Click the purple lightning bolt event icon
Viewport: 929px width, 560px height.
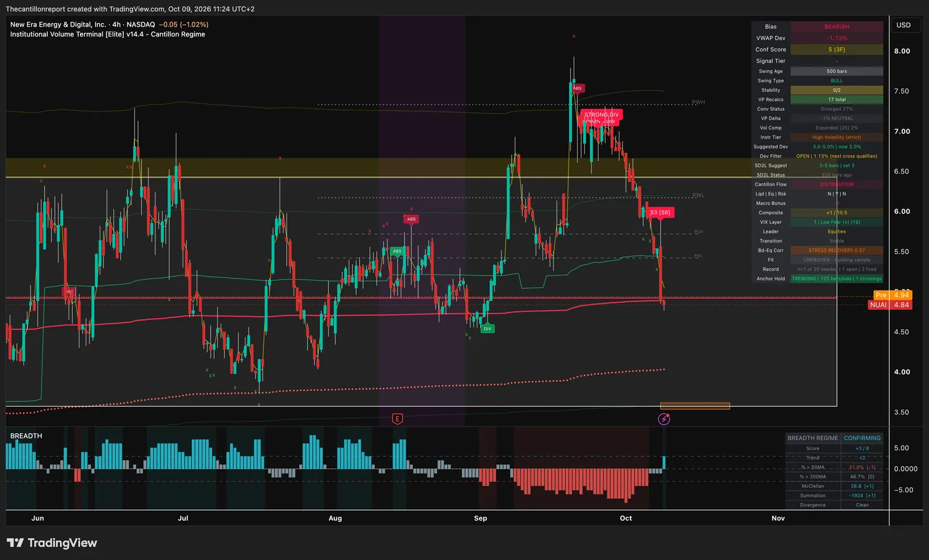click(x=664, y=420)
